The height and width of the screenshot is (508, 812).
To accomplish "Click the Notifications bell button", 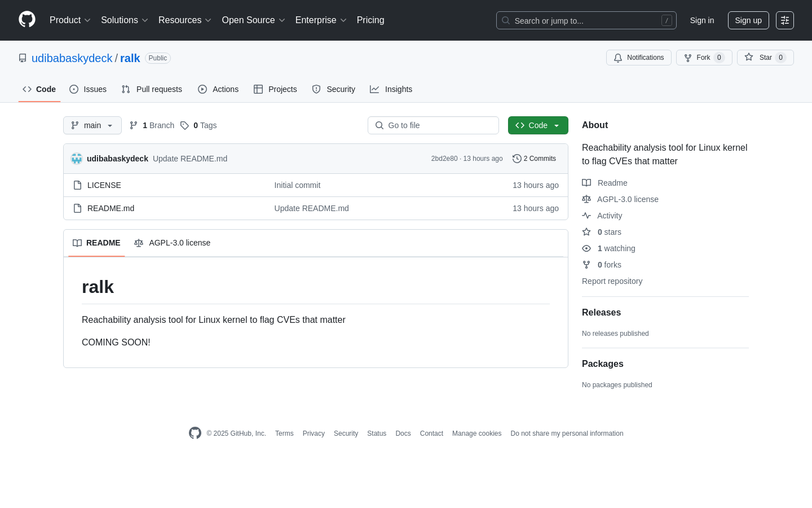I will (x=639, y=58).
